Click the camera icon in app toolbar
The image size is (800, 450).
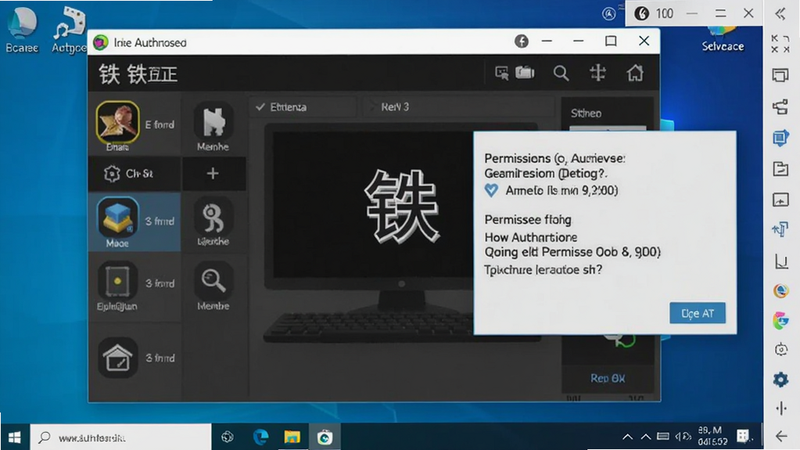[x=524, y=73]
